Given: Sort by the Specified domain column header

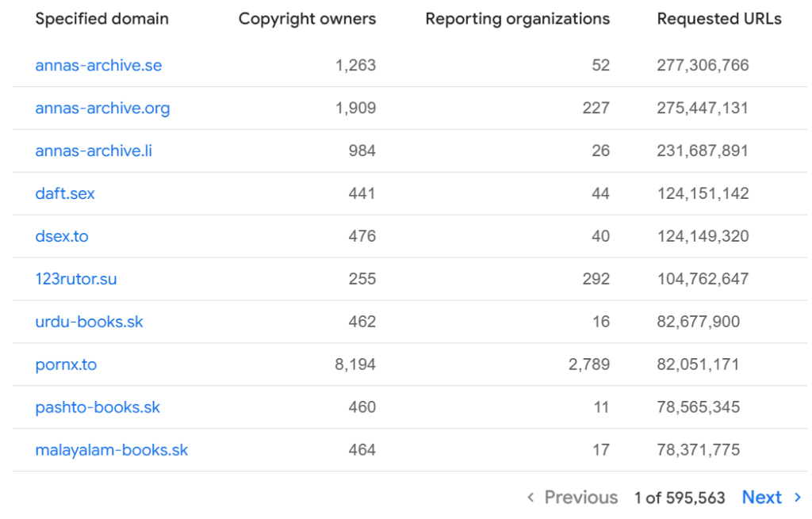Looking at the screenshot, I should click(101, 18).
